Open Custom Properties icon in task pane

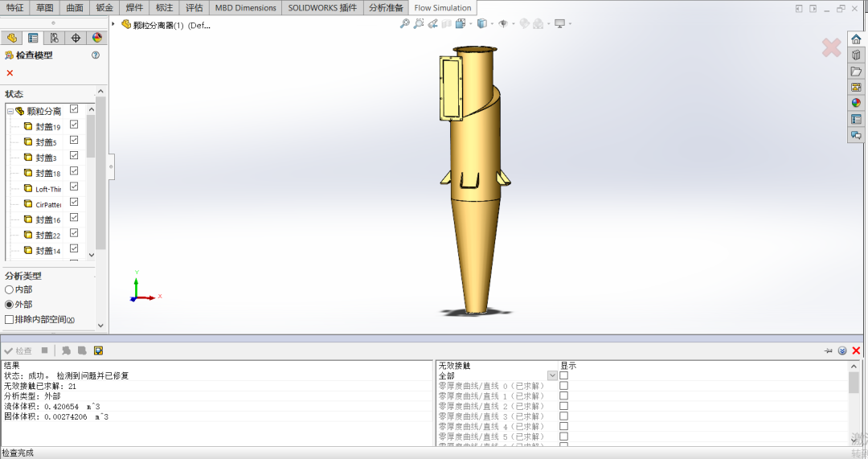click(x=856, y=119)
